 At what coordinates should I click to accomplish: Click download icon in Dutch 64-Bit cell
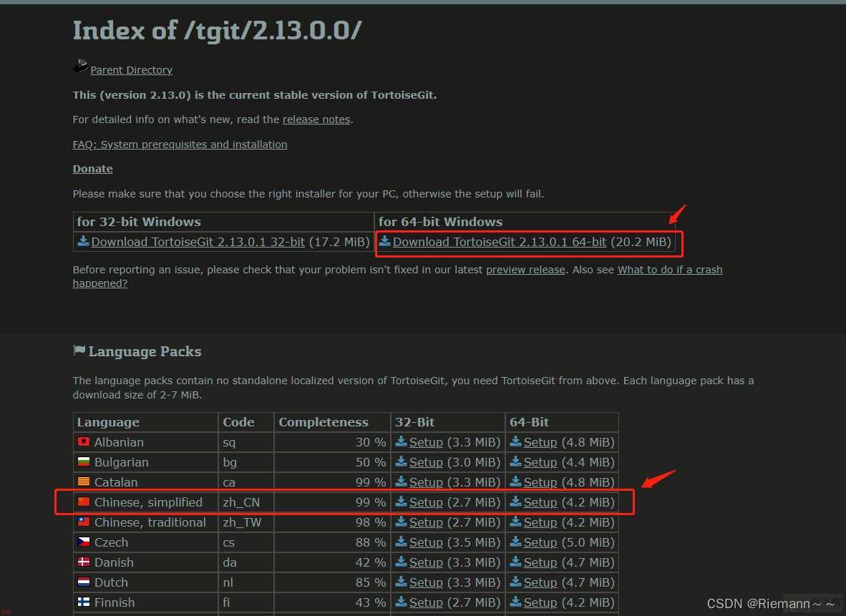pyautogui.click(x=515, y=581)
